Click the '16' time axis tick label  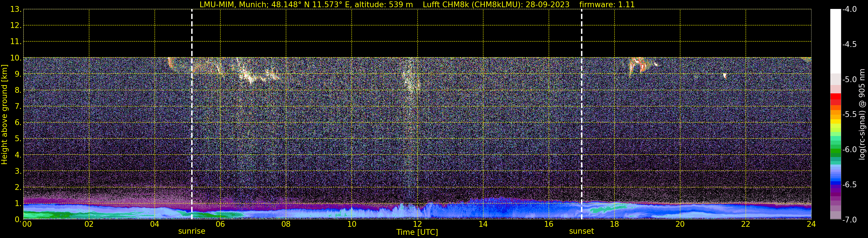tap(549, 224)
